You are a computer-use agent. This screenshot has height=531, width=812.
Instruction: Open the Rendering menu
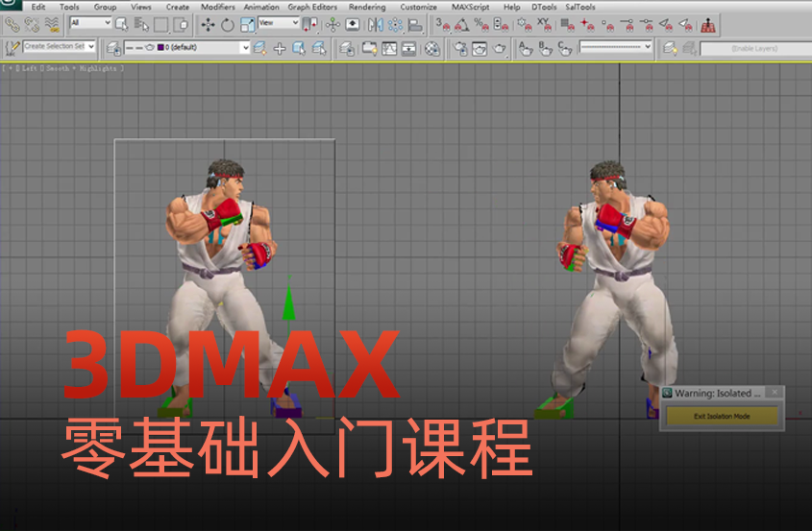[x=367, y=7]
